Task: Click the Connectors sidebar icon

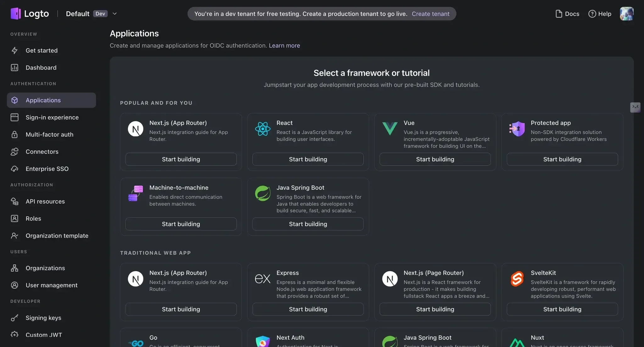Action: tap(14, 151)
